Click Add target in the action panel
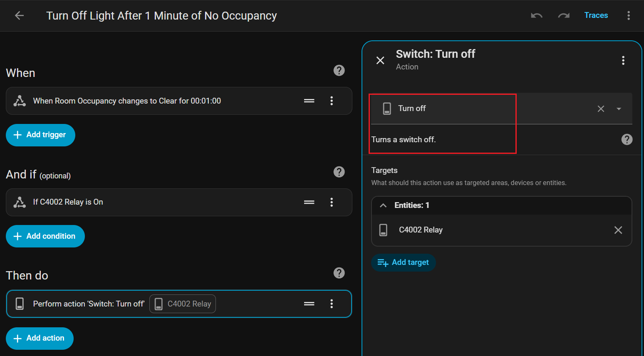The width and height of the screenshot is (644, 356). [403, 262]
